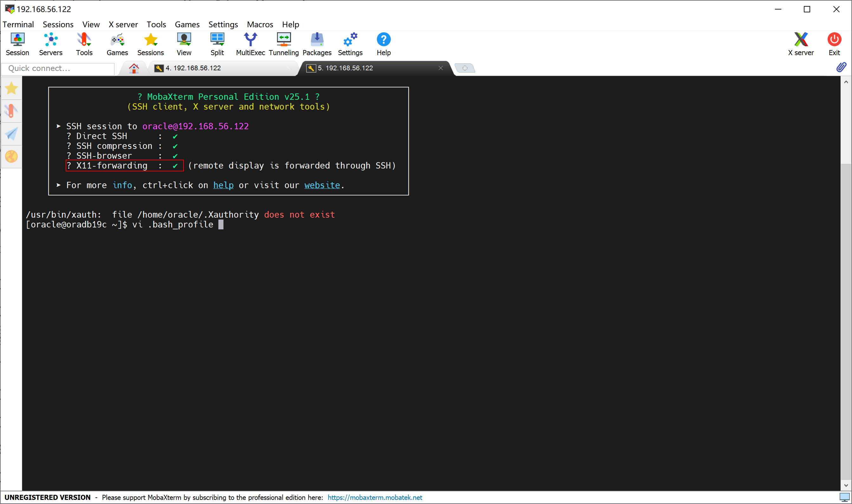Open the MultiExec toolbar icon

pos(250,44)
